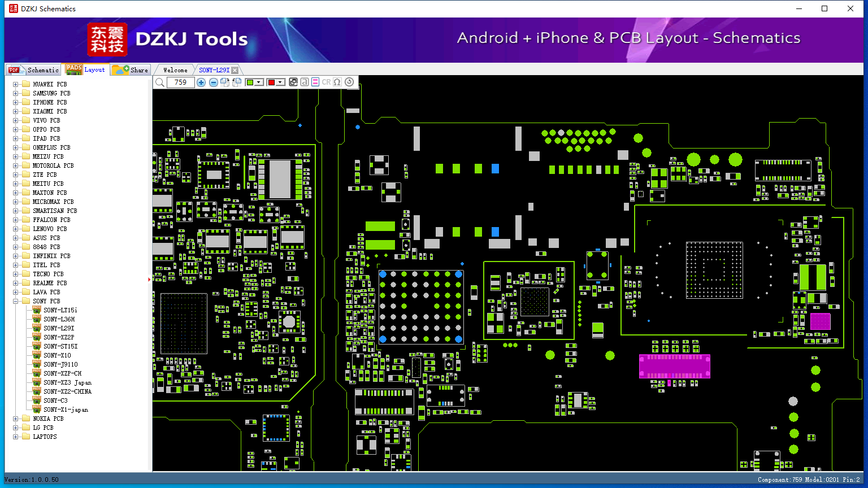Select the Layout tab

tap(85, 69)
